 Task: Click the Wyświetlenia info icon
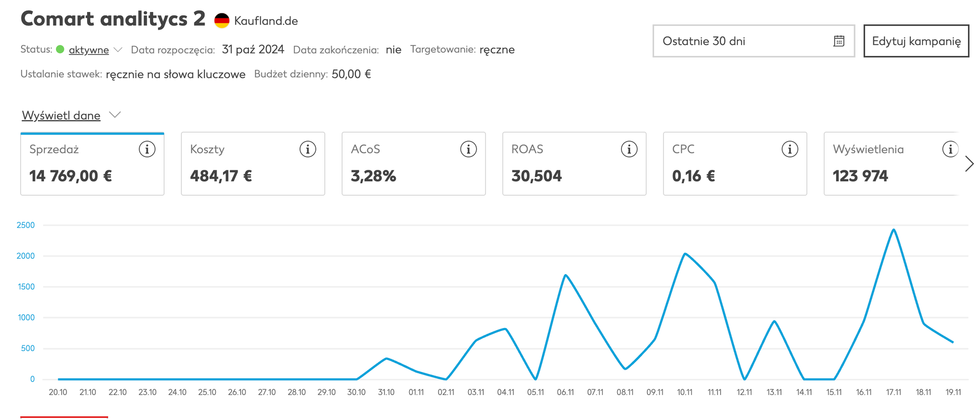(x=950, y=149)
